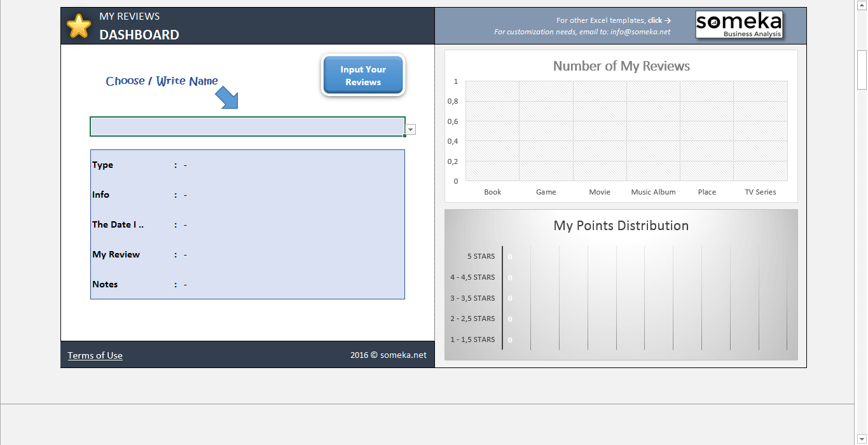Click the My Review field label
Image resolution: width=868 pixels, height=445 pixels.
click(116, 254)
